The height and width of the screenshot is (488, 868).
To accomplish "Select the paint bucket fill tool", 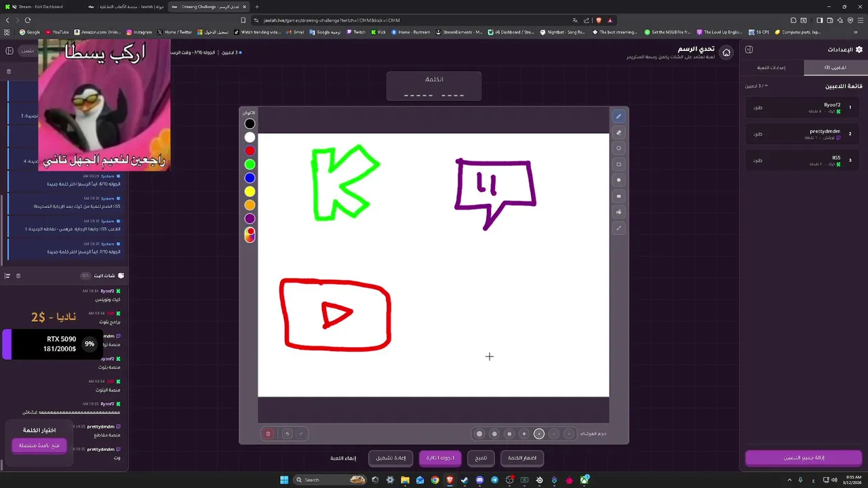I will 618,212.
